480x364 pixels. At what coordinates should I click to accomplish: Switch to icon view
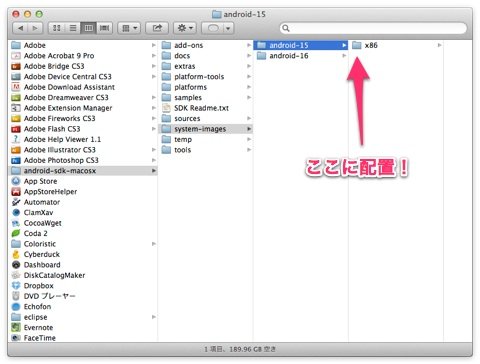(57, 28)
